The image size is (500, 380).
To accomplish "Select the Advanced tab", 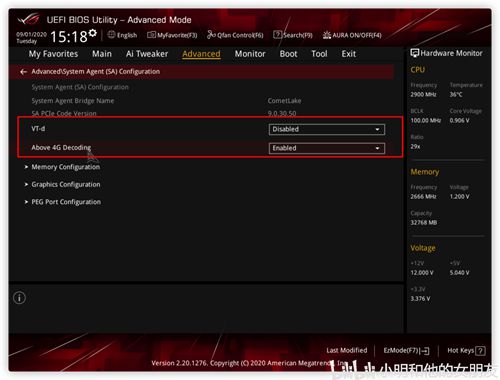I will (x=201, y=54).
